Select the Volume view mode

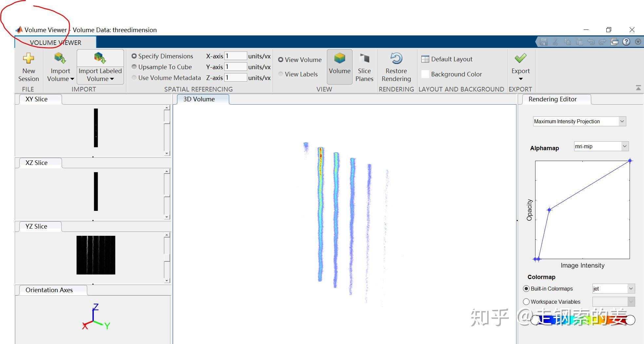click(339, 67)
